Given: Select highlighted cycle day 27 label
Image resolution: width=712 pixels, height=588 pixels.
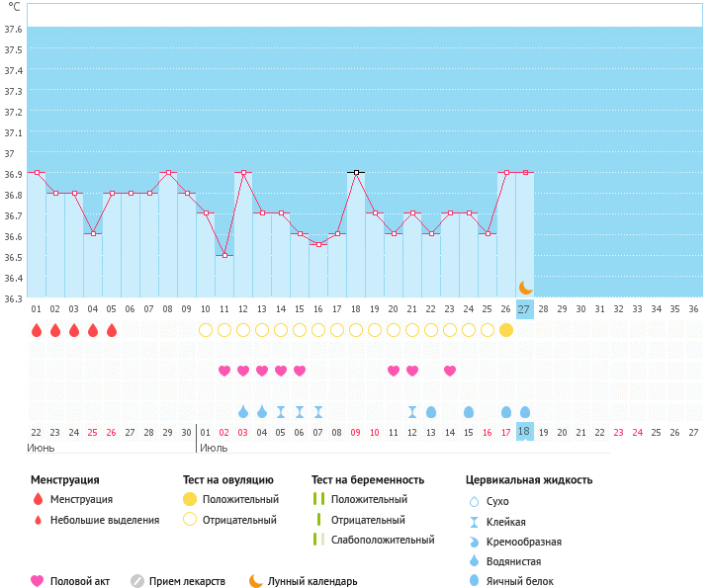Looking at the screenshot, I should point(524,309).
